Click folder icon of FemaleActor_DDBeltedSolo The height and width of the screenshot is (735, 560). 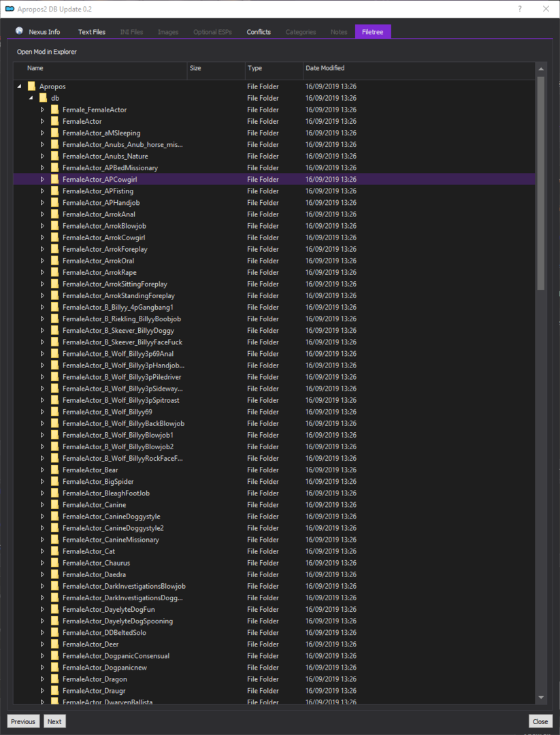54,632
